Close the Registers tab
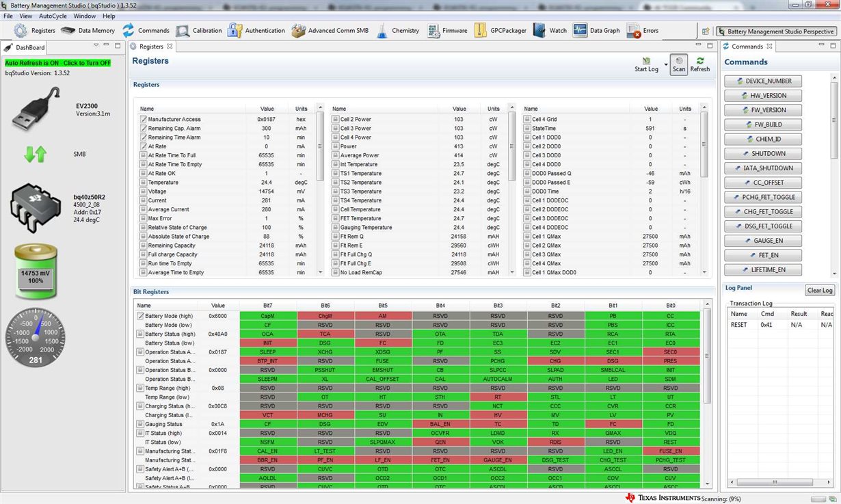The width and height of the screenshot is (841, 504). (170, 47)
